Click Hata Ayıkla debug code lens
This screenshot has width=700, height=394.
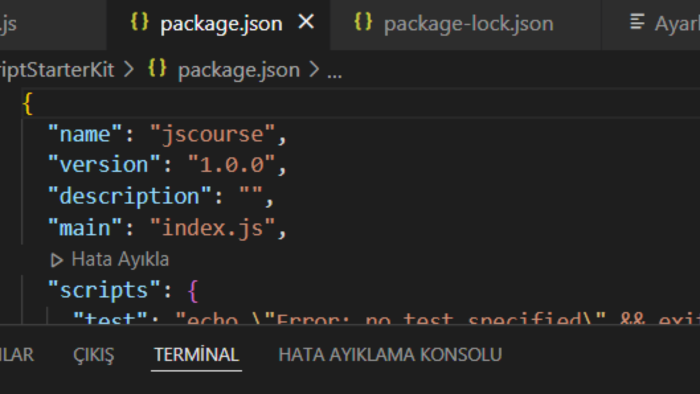pyautogui.click(x=120, y=259)
